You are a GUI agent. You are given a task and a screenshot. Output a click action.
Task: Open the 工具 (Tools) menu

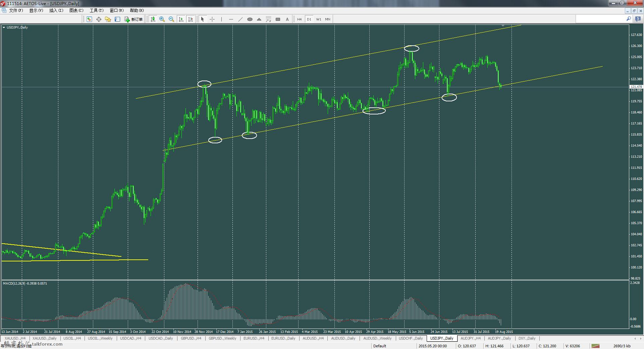tap(97, 10)
